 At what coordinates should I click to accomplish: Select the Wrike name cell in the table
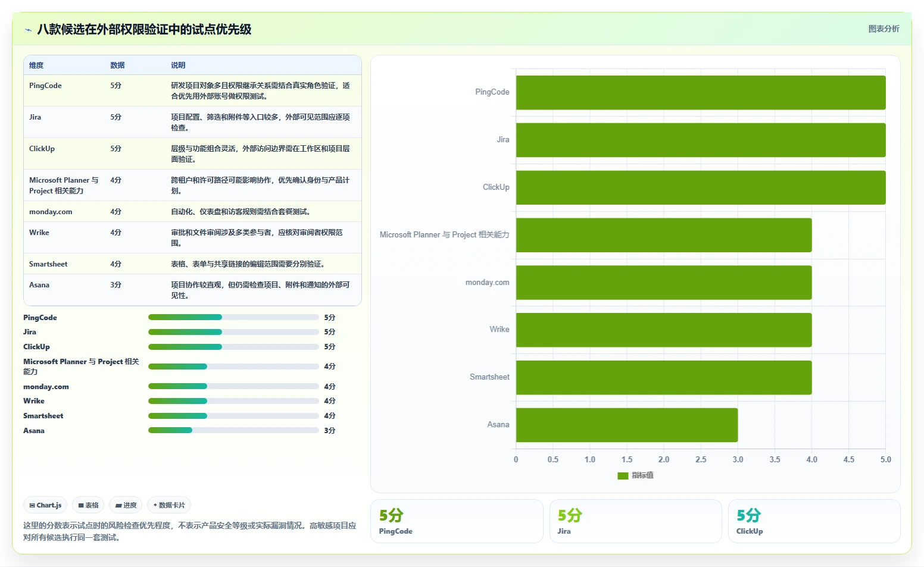(x=39, y=233)
